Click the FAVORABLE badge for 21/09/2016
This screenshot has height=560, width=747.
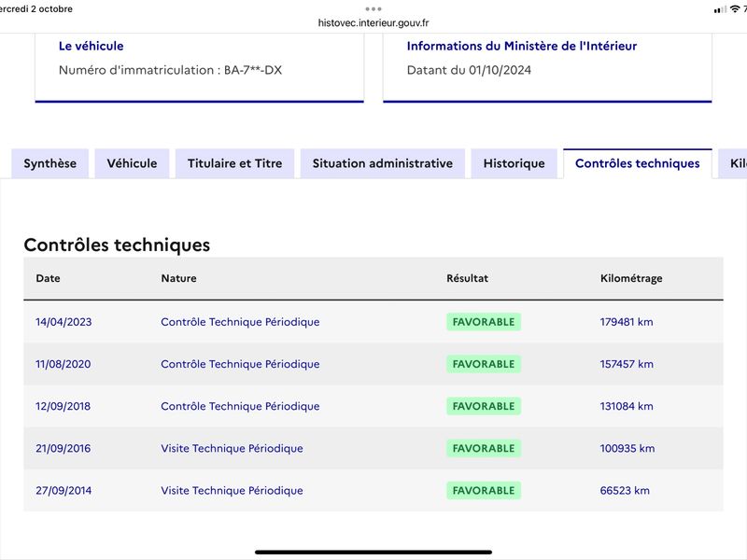(x=484, y=449)
